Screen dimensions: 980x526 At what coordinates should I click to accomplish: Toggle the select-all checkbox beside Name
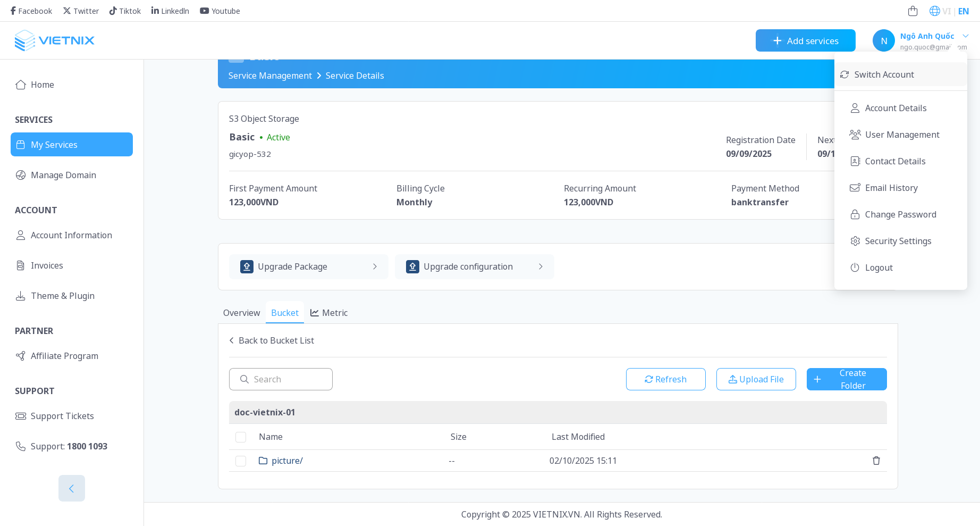tap(241, 437)
